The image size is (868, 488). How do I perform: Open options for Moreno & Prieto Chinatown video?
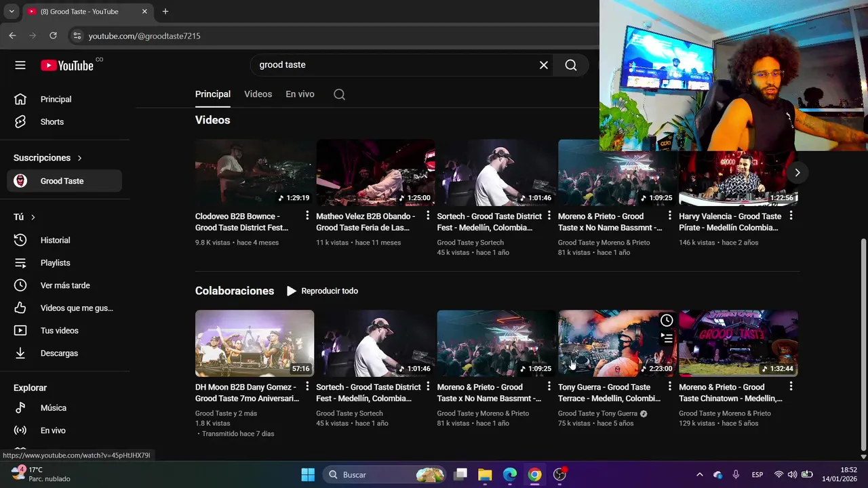tap(791, 386)
